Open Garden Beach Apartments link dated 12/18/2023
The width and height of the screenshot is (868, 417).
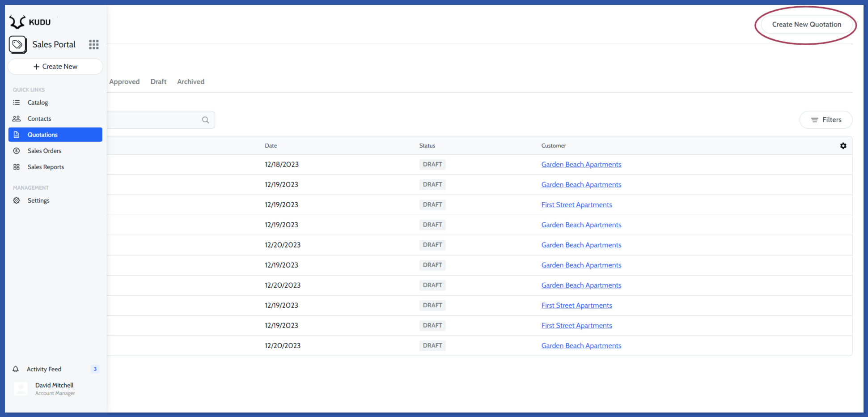(x=581, y=165)
